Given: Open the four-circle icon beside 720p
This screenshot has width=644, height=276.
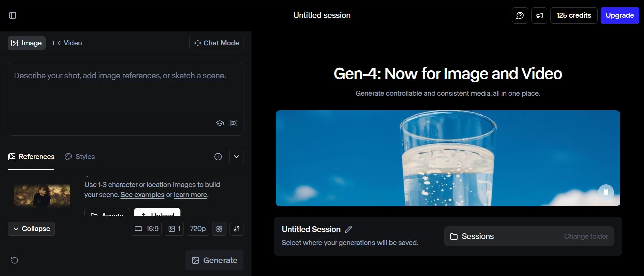Looking at the screenshot, I should click(219, 229).
